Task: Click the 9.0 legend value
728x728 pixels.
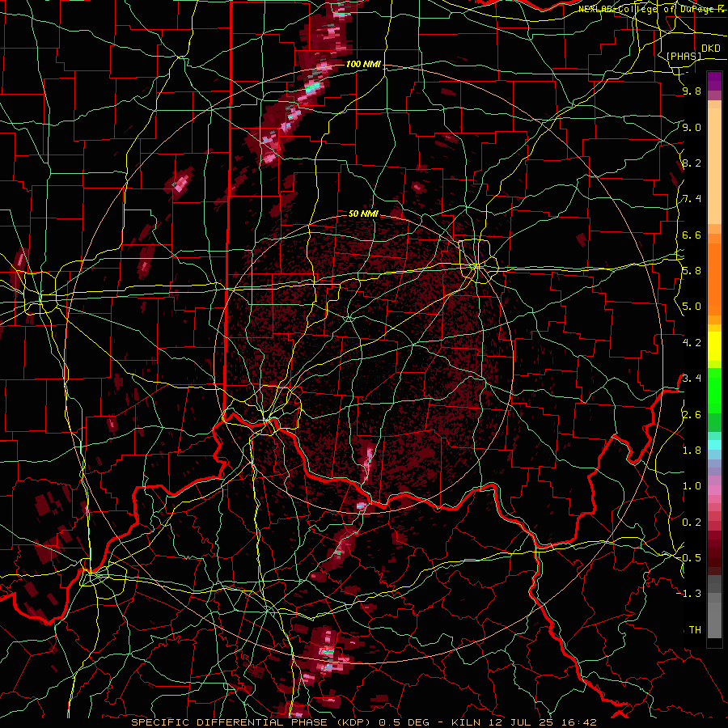Action: click(692, 127)
